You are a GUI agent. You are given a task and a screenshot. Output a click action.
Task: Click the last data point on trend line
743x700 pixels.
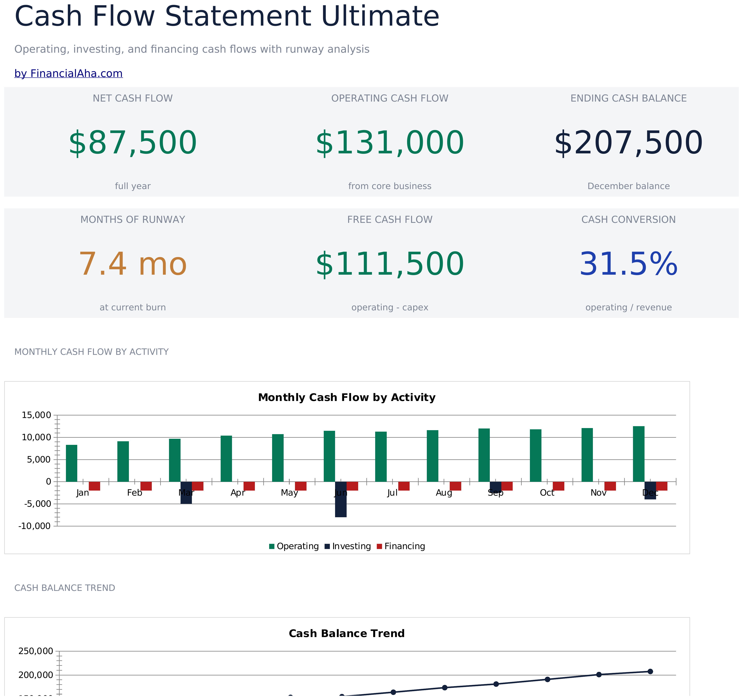(650, 672)
